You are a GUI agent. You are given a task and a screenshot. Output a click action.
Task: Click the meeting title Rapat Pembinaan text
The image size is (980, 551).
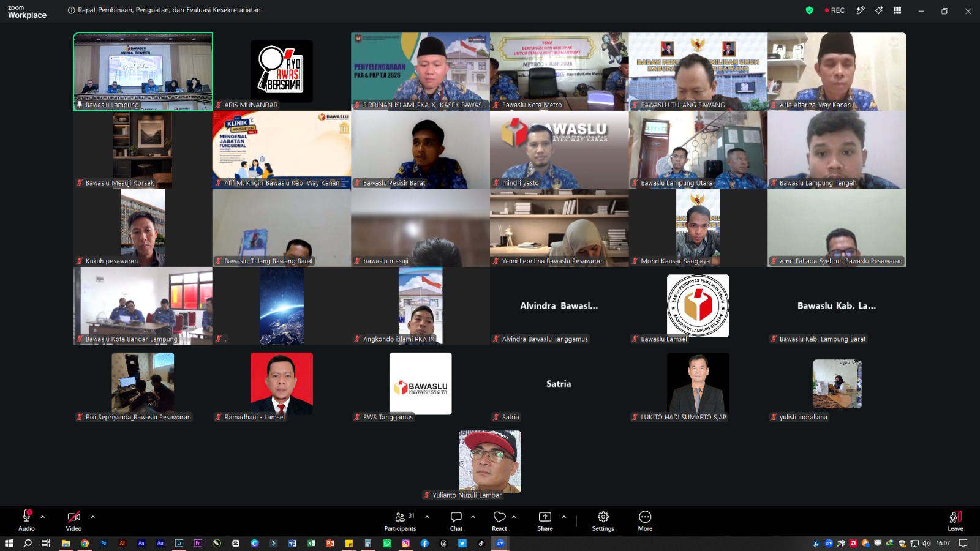point(169,10)
